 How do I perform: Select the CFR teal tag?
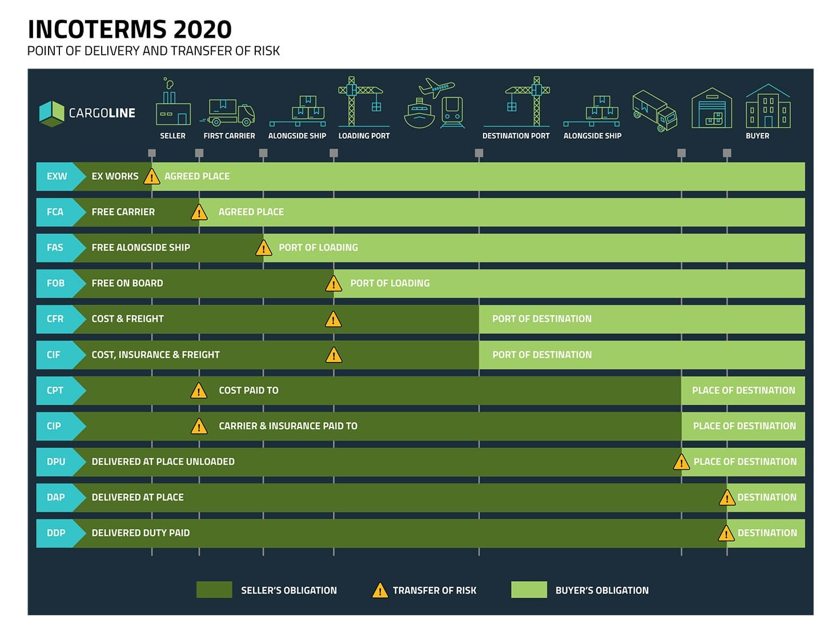[61, 319]
